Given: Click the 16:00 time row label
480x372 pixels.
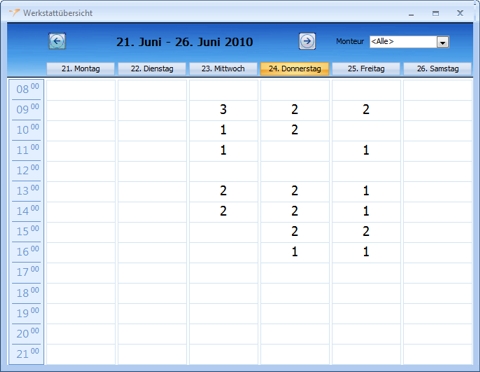Looking at the screenshot, I should click(27, 252).
